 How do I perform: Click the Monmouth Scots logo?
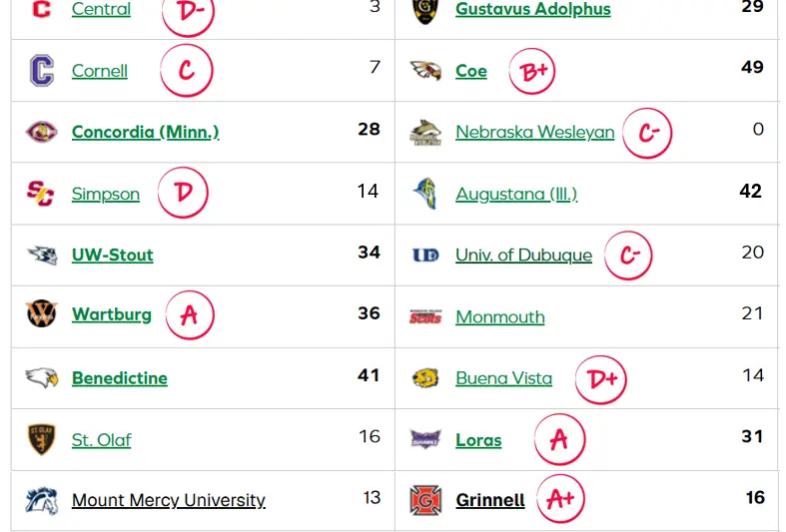[x=425, y=316]
